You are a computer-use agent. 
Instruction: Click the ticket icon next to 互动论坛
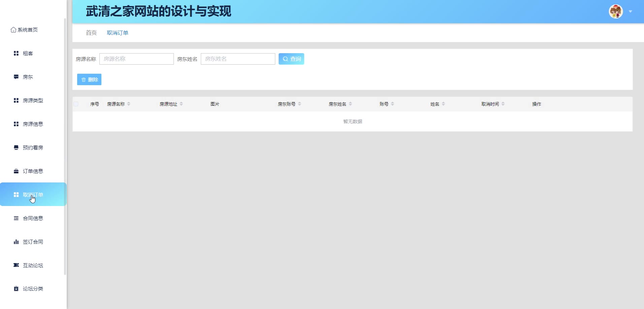16,265
